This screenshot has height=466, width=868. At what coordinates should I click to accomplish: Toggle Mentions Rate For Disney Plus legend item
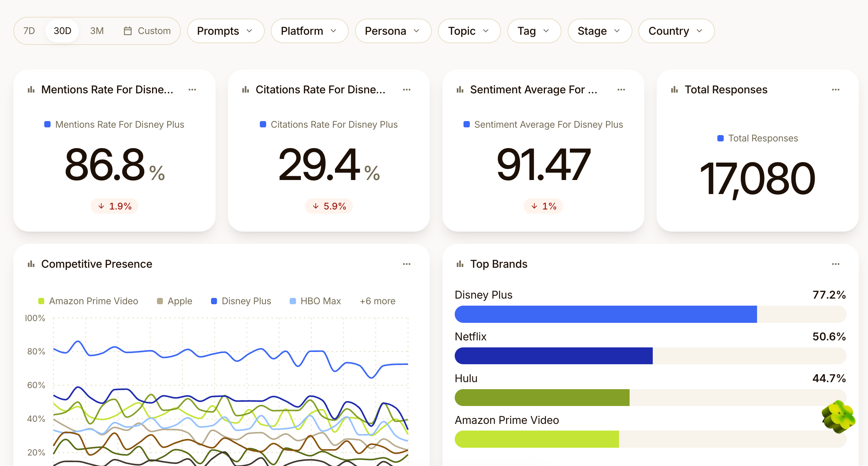(x=114, y=125)
